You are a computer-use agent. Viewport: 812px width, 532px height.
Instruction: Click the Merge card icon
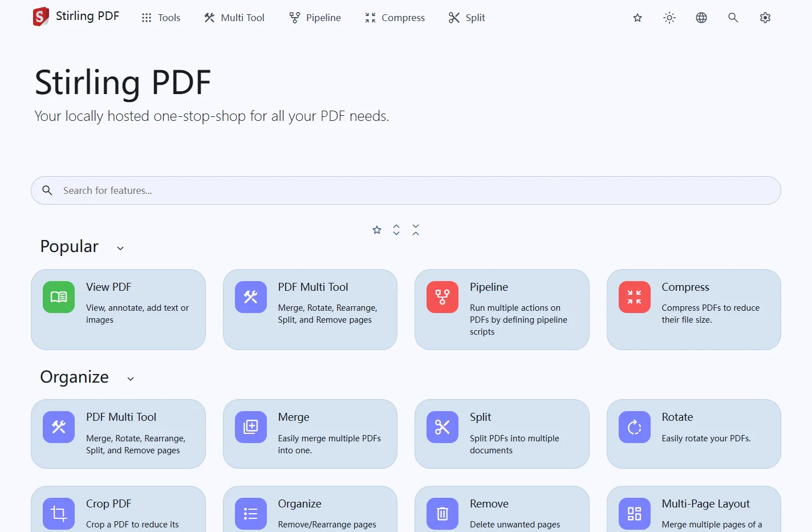pos(251,427)
